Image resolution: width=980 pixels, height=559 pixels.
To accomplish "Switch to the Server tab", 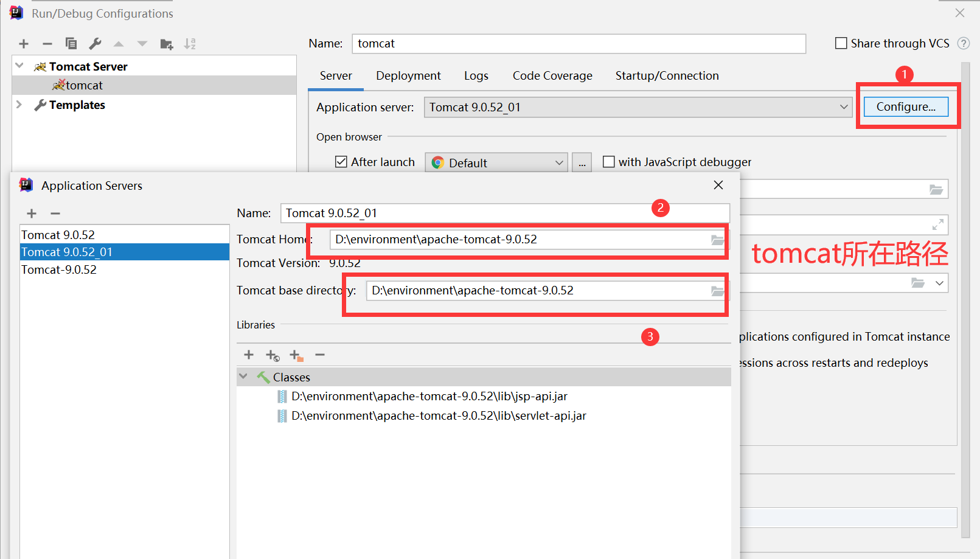I will 336,75.
